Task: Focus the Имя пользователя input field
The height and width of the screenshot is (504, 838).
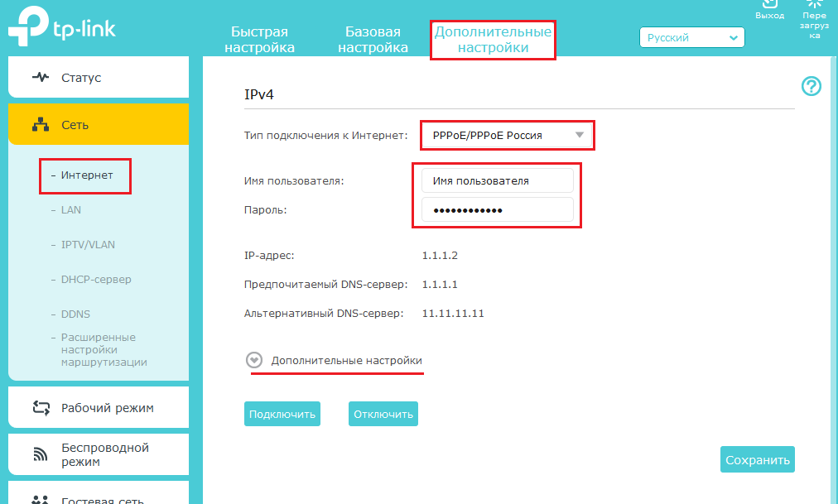Action: (x=497, y=180)
